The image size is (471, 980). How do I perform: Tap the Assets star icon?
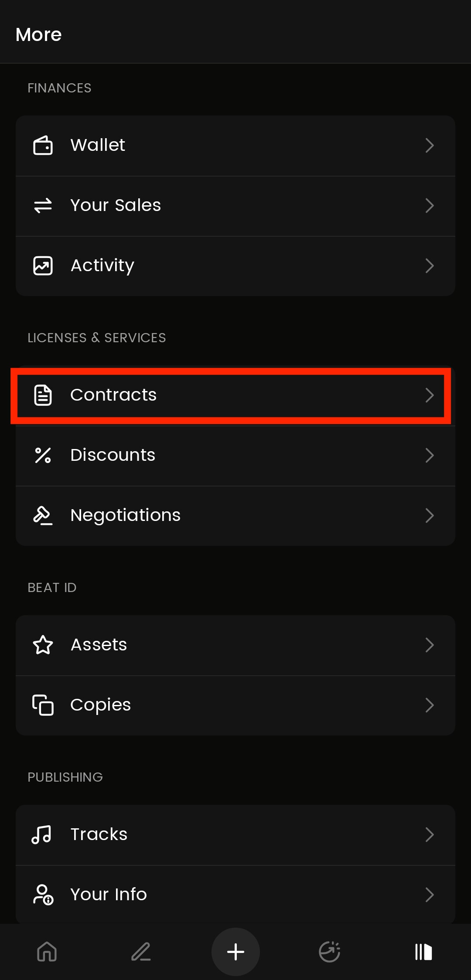pos(43,645)
